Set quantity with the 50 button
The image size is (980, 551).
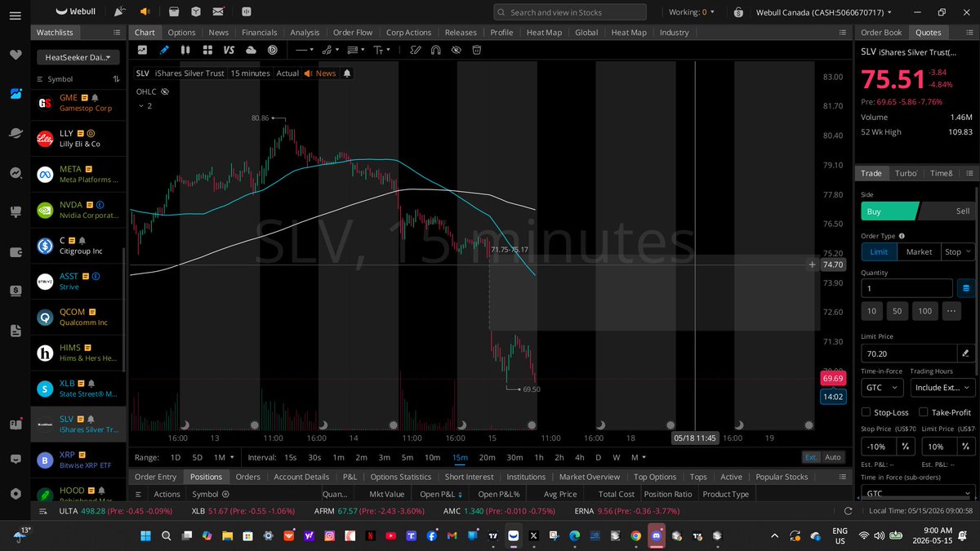[x=897, y=311]
